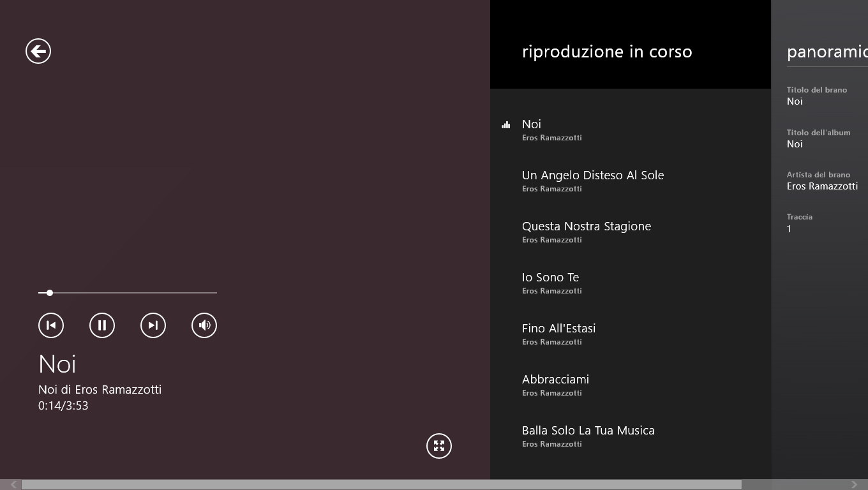
Task: Skip to the next track
Action: (x=153, y=325)
